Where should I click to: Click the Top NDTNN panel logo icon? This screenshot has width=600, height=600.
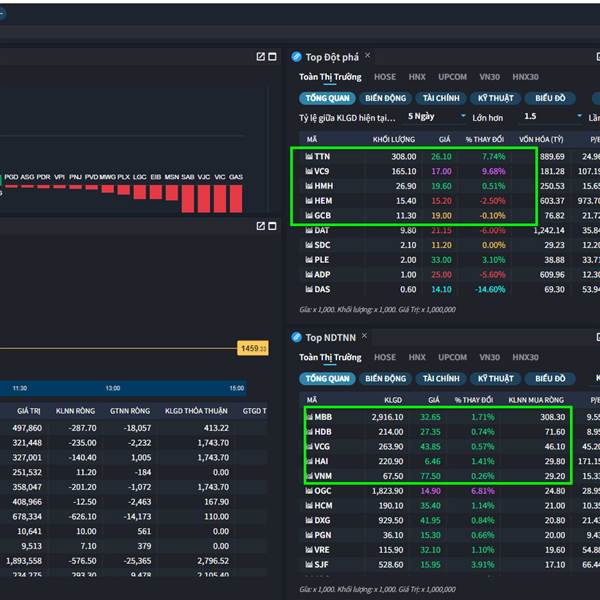pyautogui.click(x=297, y=337)
